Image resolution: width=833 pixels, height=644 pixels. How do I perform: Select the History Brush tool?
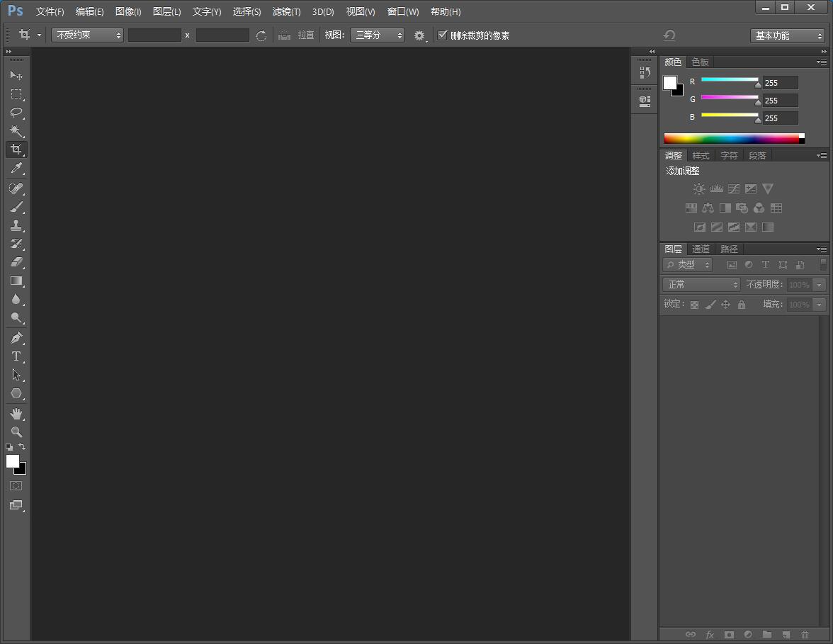coord(16,244)
